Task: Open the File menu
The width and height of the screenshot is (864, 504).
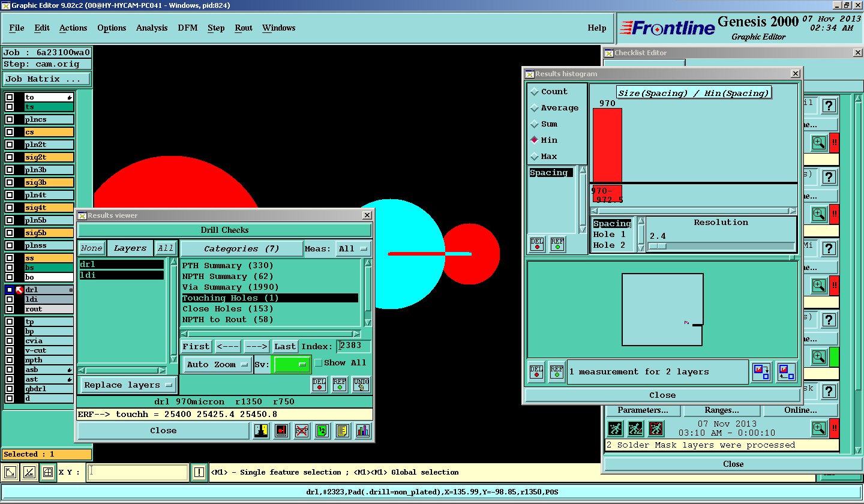Action: tap(17, 28)
